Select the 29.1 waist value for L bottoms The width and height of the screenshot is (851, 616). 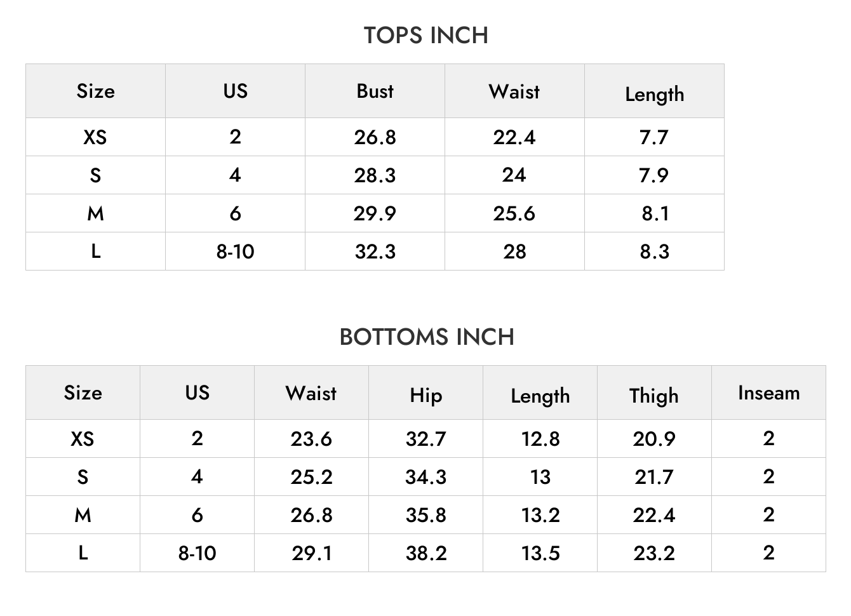coord(311,553)
